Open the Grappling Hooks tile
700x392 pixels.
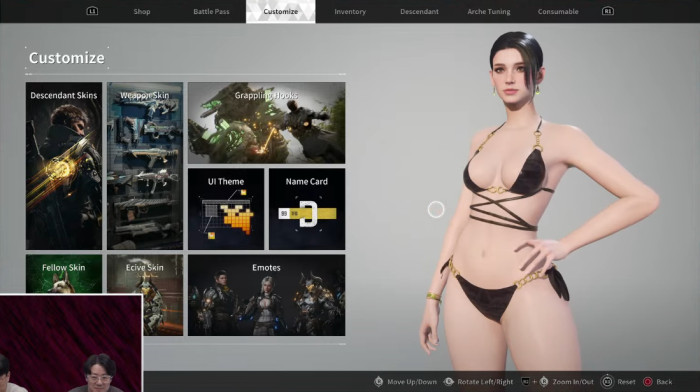click(x=267, y=123)
